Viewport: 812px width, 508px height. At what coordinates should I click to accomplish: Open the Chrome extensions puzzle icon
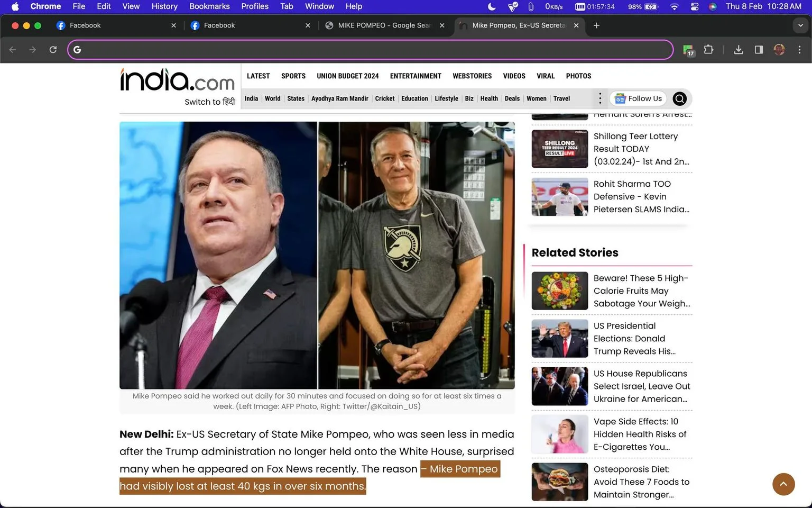708,50
